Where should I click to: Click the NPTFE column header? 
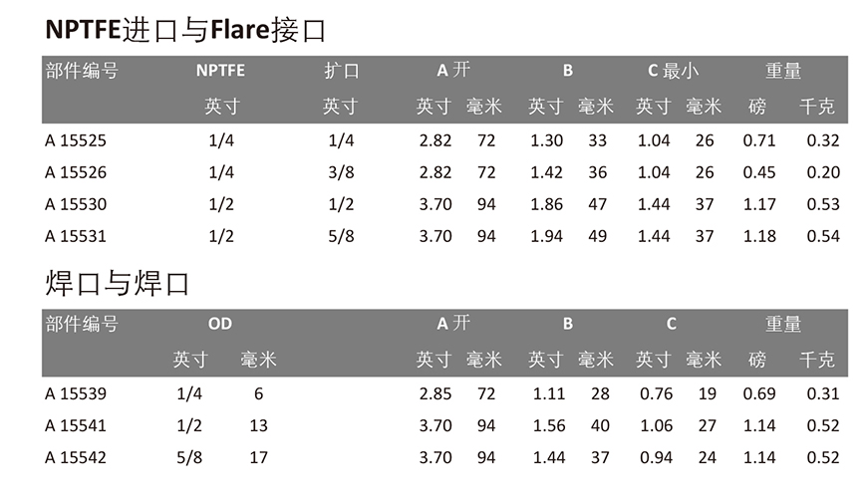[x=220, y=71]
